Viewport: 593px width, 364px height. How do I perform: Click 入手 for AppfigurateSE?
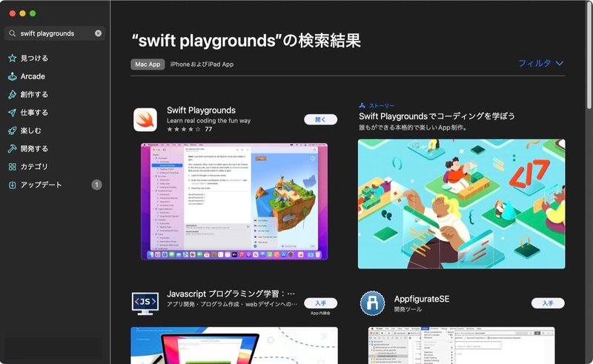click(548, 303)
